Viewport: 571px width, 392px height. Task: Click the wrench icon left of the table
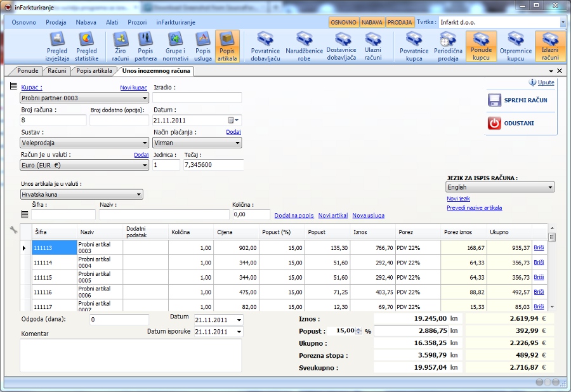pos(13,230)
